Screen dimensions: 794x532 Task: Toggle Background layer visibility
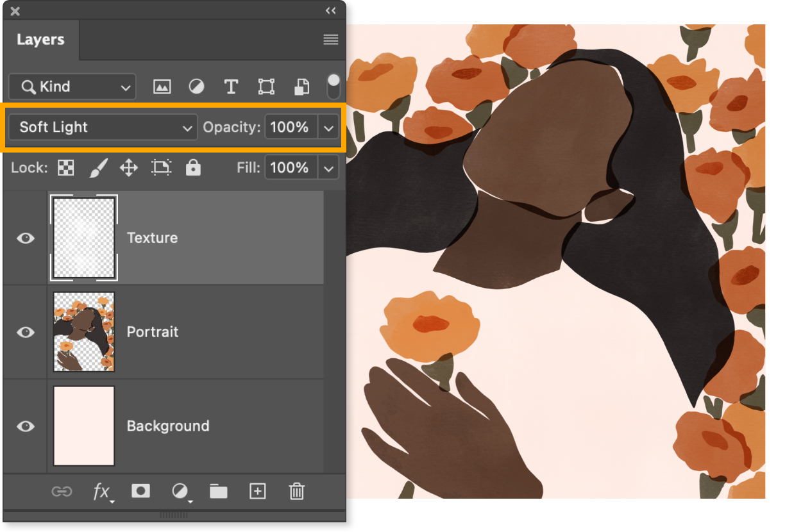(26, 426)
